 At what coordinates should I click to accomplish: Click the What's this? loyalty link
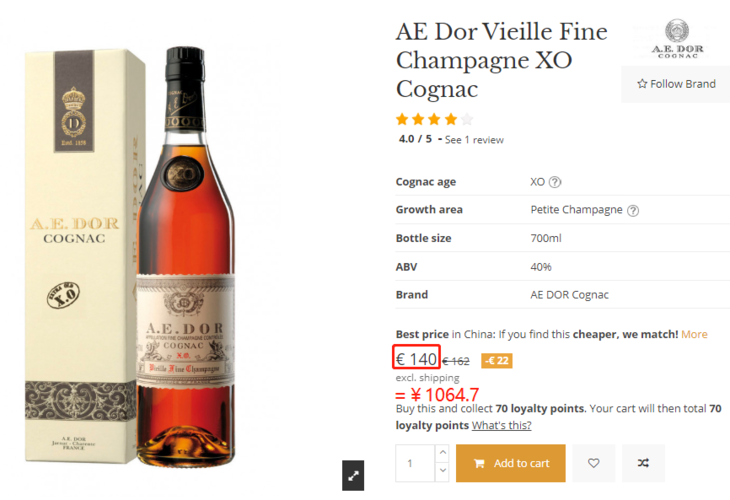(x=501, y=425)
